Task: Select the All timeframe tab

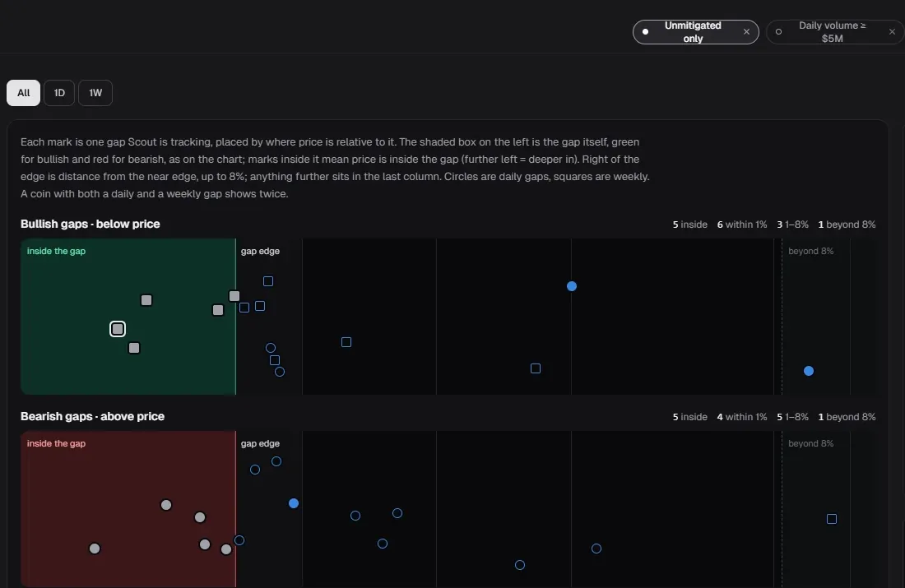Action: tap(24, 93)
